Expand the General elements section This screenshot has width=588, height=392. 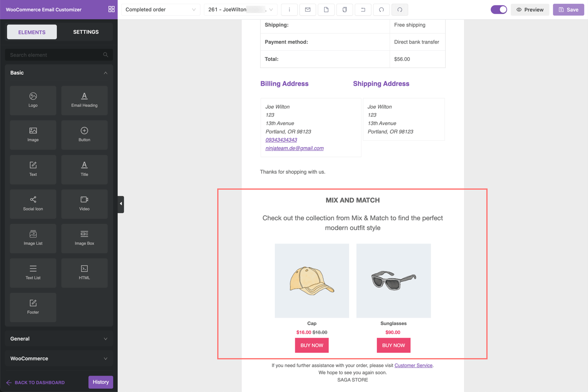[x=58, y=339]
